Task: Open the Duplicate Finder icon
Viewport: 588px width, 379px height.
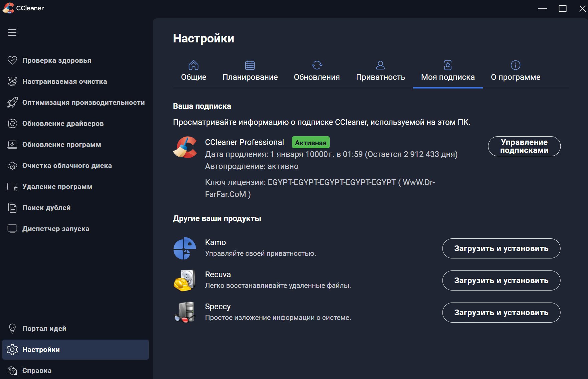Action: pos(12,208)
